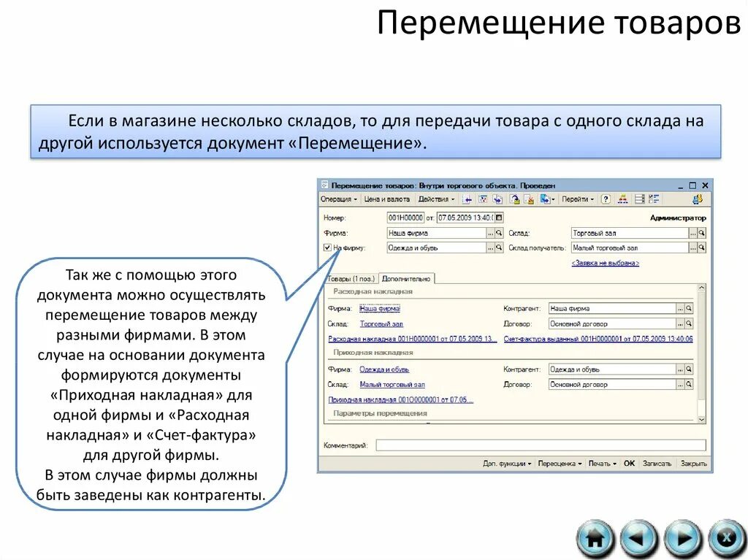Click the next slide round arrow button
The height and width of the screenshot is (560, 748).
click(x=683, y=539)
